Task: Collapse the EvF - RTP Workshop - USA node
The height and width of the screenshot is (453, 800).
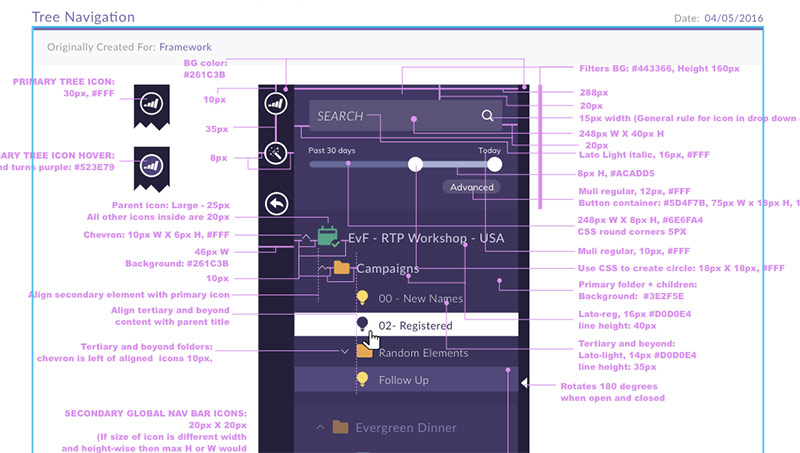Action: [304, 238]
